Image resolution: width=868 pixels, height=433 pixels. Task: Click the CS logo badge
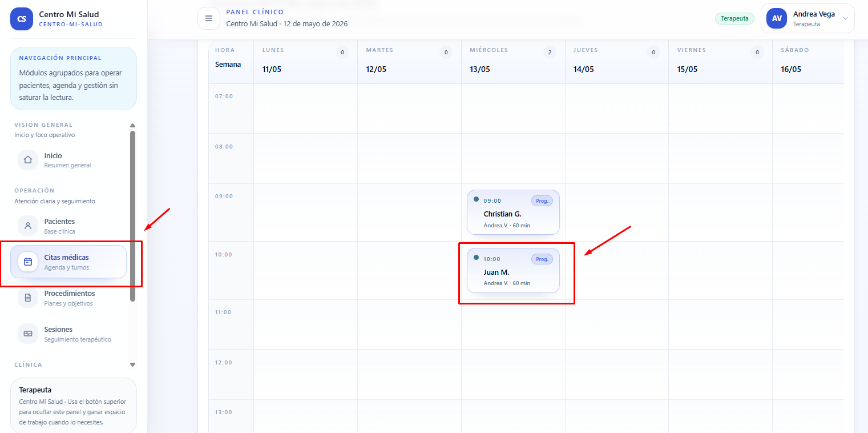[22, 18]
